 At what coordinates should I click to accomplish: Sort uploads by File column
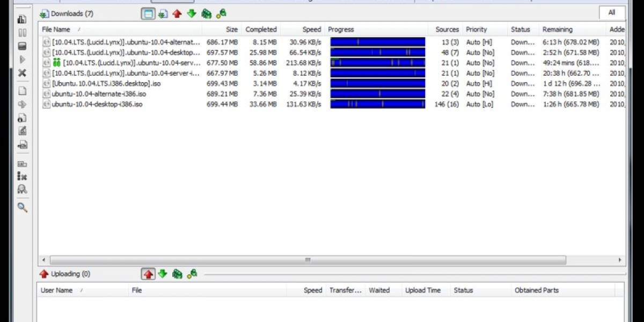point(209,290)
